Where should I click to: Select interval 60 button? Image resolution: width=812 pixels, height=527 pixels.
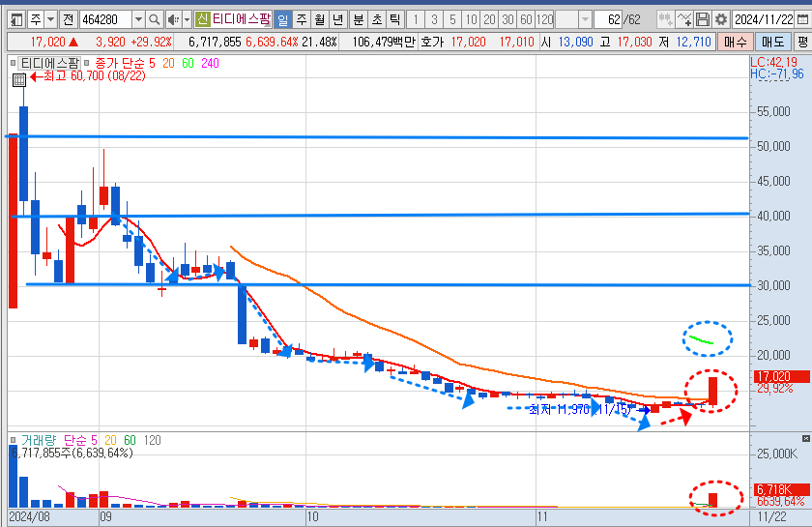pyautogui.click(x=526, y=19)
